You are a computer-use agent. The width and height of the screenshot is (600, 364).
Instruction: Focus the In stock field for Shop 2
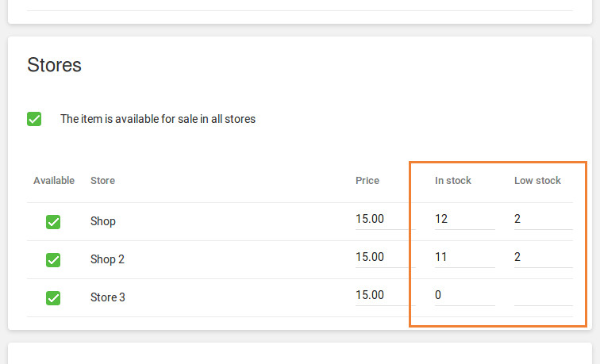463,257
